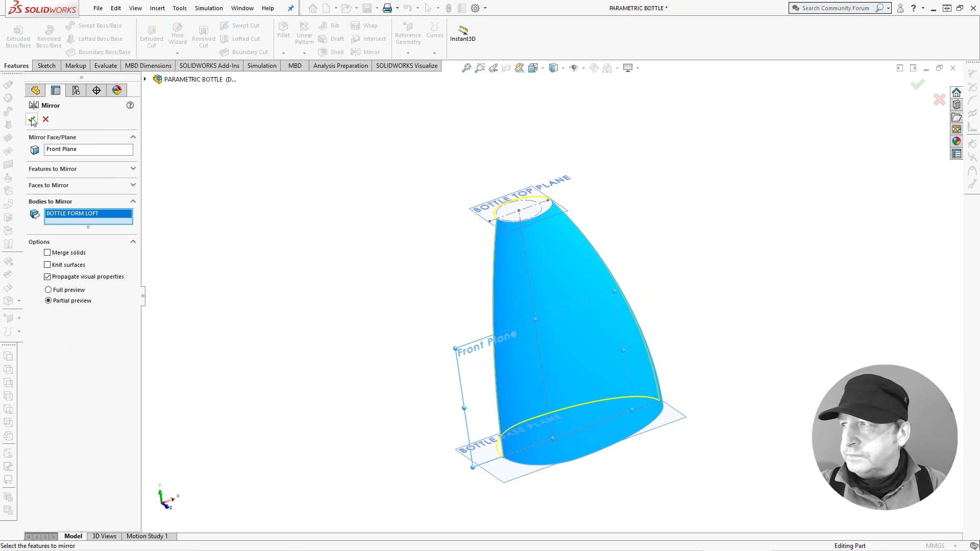The width and height of the screenshot is (980, 551).
Task: Open Curves dropdown arrow
Action: [x=434, y=53]
